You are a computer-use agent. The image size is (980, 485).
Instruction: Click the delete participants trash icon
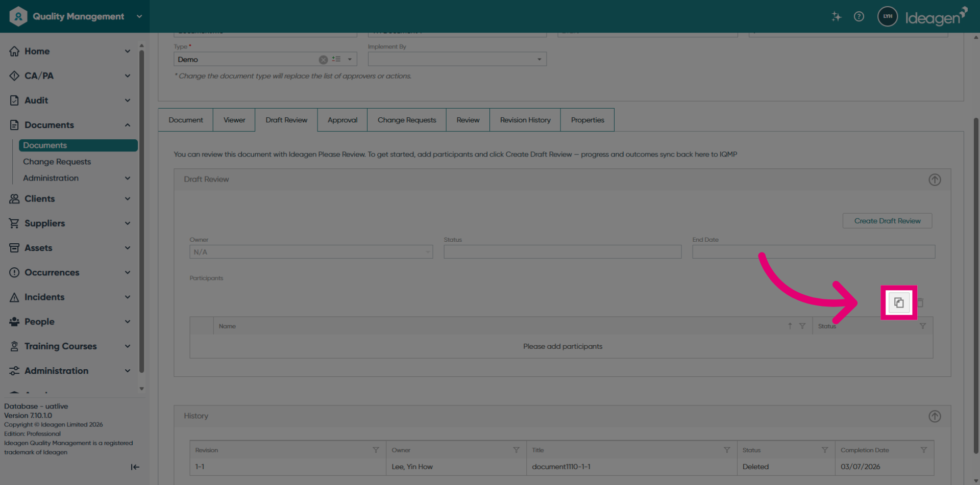click(920, 302)
